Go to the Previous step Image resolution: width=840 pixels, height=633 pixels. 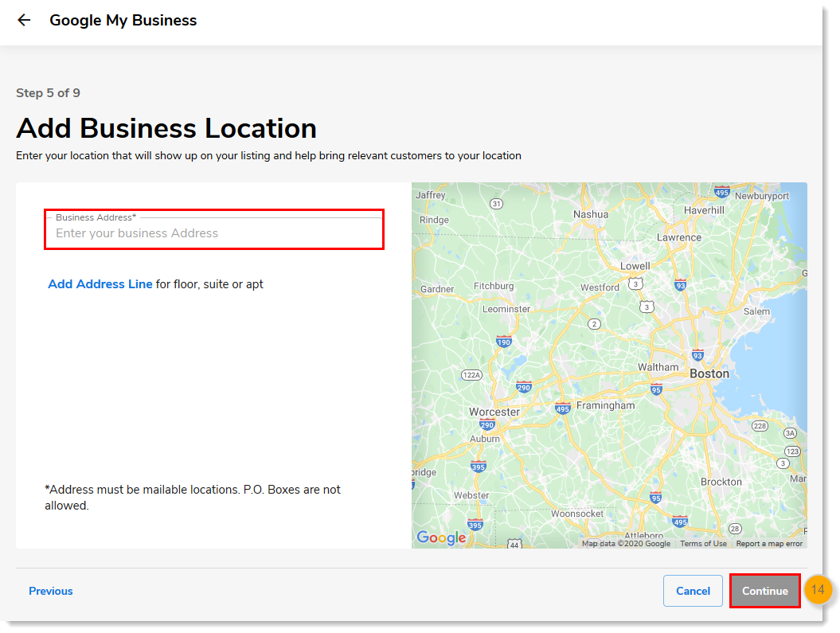(51, 592)
